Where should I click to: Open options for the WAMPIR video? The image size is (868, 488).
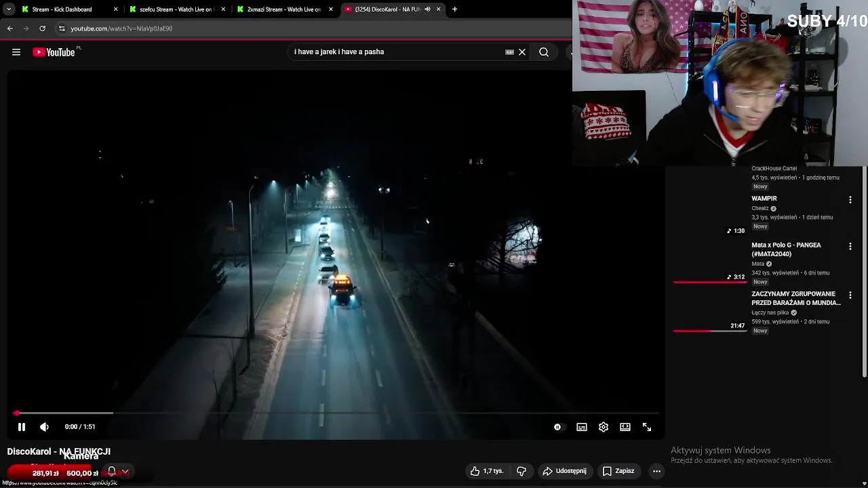[850, 200]
